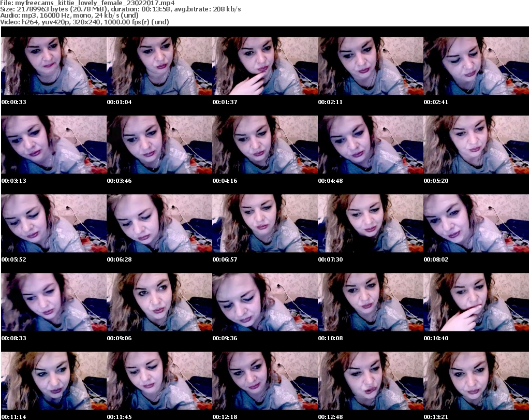Click the '00:10:40' timestamp label

tap(436, 339)
